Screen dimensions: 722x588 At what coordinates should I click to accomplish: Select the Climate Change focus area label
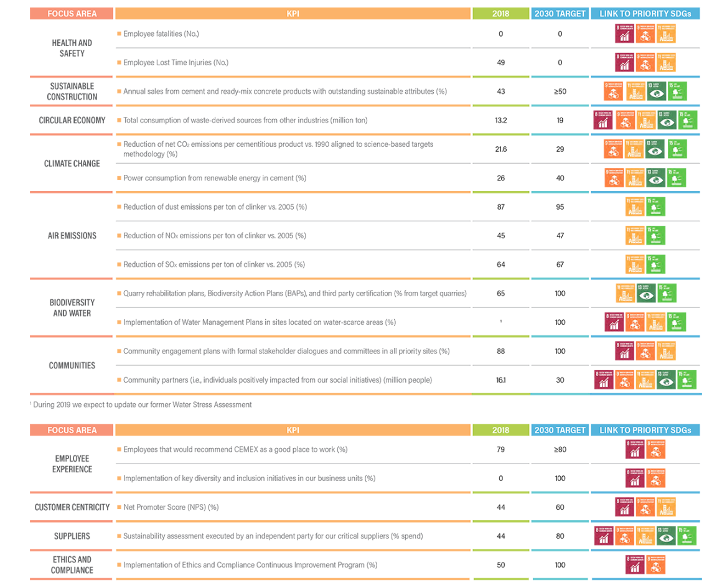[72, 164]
